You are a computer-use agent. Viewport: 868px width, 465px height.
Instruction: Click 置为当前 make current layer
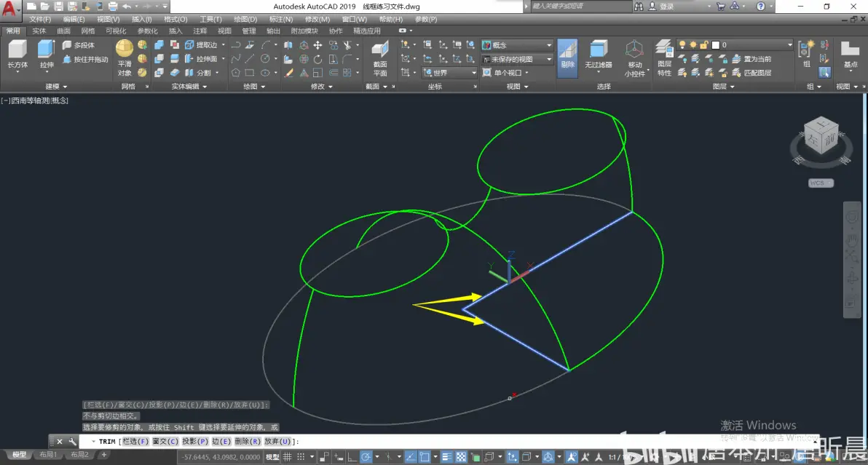point(751,59)
